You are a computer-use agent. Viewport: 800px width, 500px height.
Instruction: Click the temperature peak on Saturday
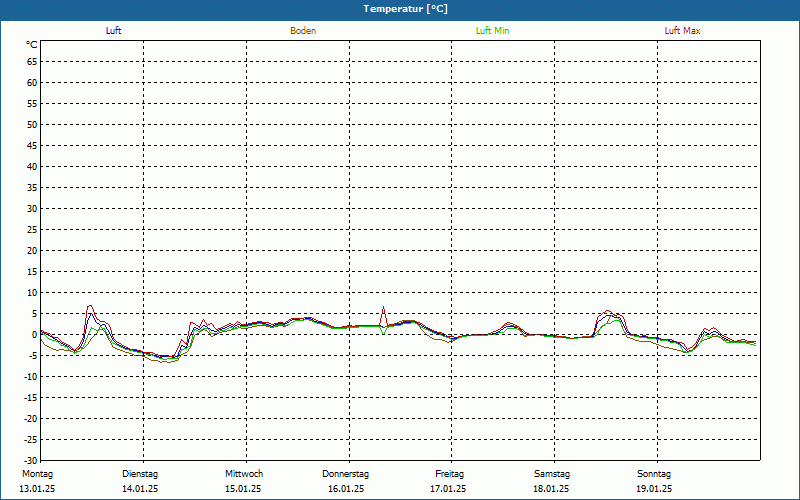coord(607,310)
